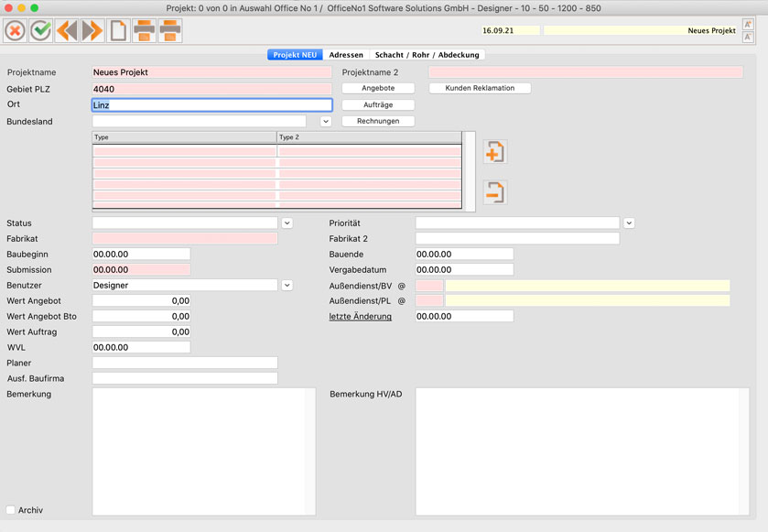Click the letzte Änderung link

pyautogui.click(x=360, y=317)
